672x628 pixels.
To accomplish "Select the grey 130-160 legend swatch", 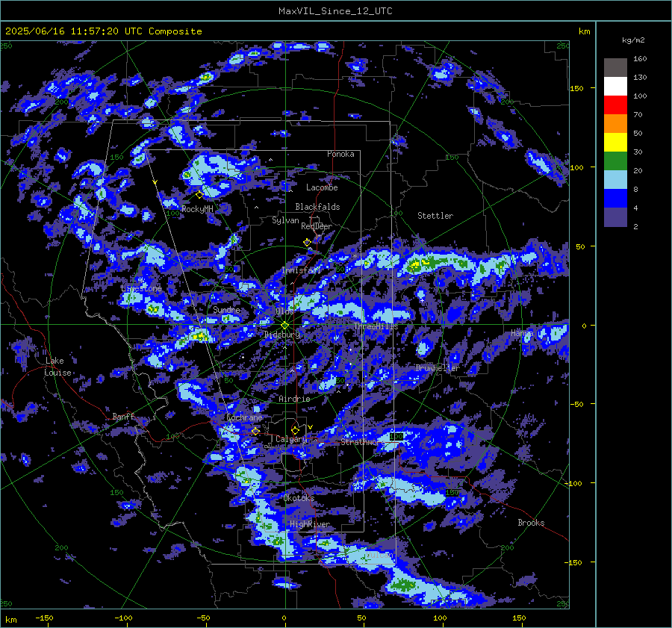I will [615, 68].
